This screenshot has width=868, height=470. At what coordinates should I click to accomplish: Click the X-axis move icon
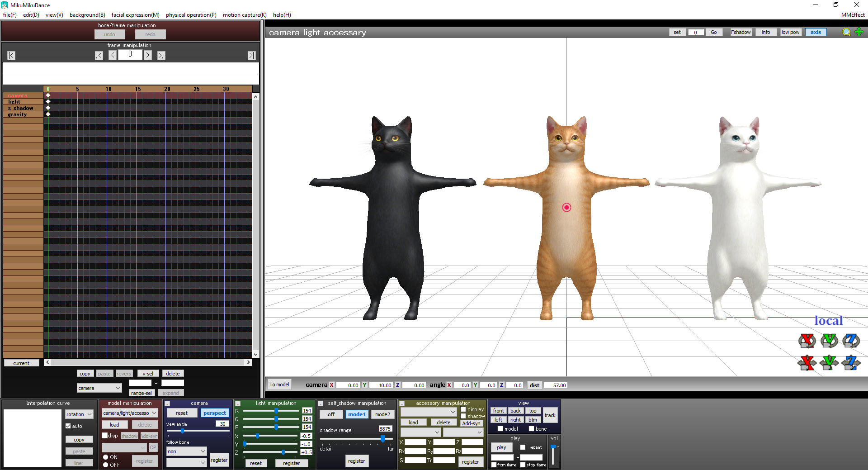click(807, 362)
